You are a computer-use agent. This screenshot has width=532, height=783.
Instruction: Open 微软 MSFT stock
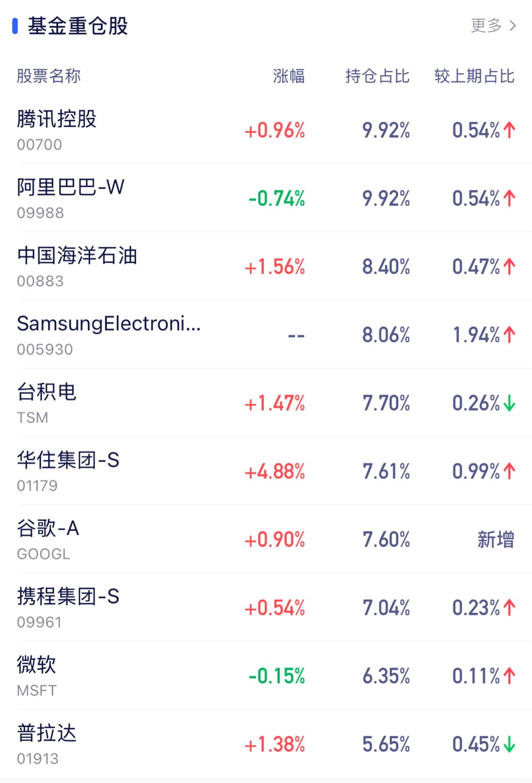37,665
